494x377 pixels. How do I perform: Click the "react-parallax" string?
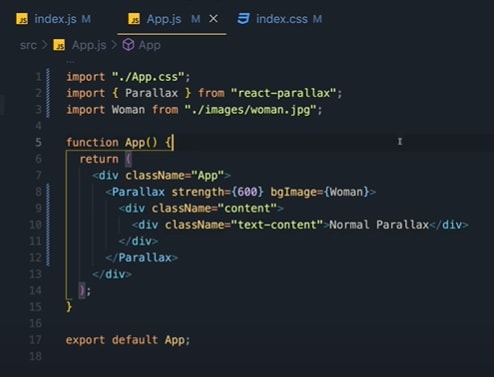point(284,93)
